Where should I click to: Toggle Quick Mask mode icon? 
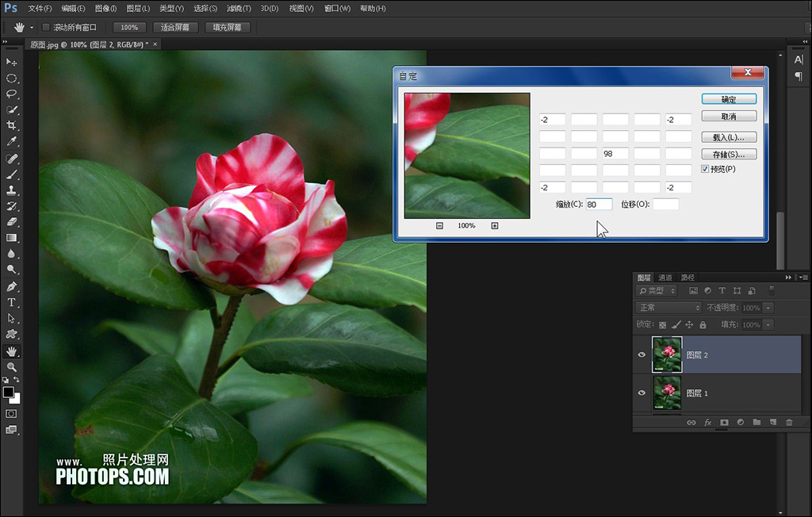click(11, 414)
